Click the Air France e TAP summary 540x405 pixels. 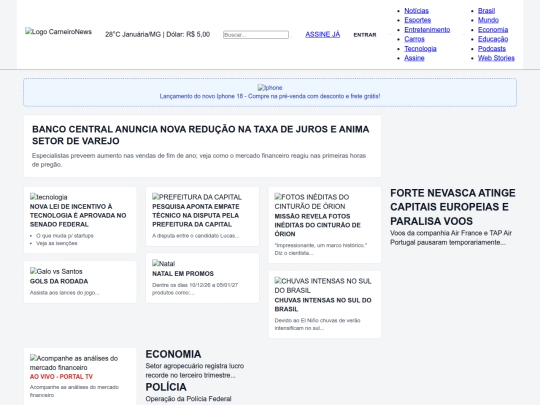point(451,238)
